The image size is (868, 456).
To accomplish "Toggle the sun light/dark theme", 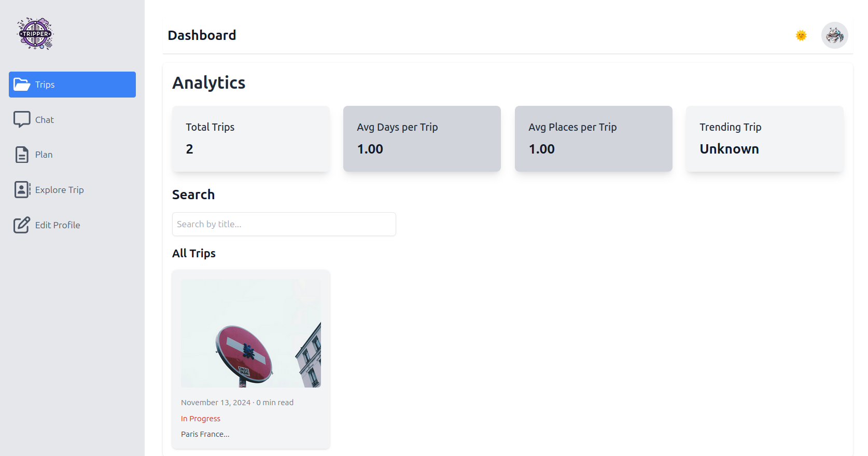I will [x=801, y=35].
